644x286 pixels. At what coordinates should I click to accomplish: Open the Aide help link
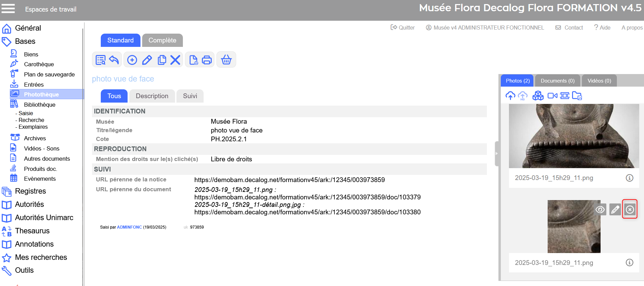[x=602, y=28]
